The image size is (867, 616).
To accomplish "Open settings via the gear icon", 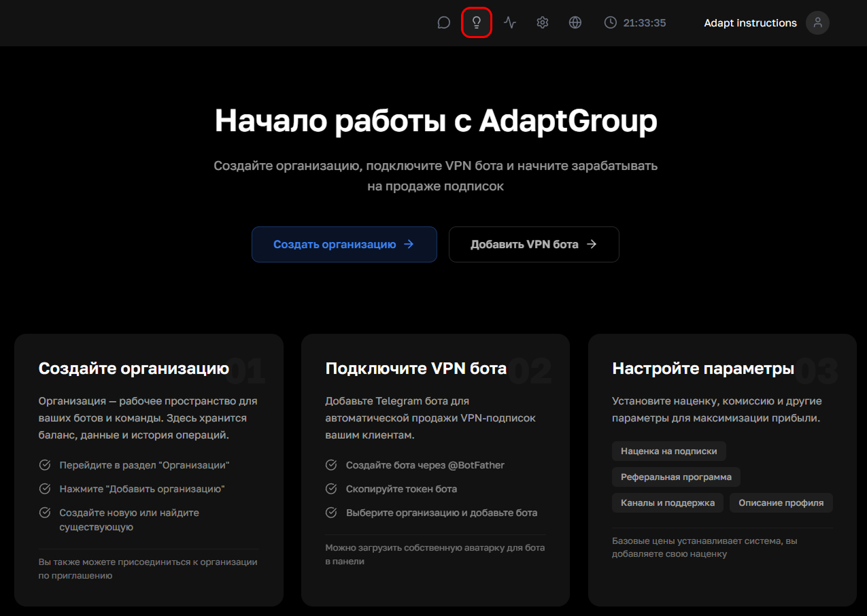I will tap(543, 23).
